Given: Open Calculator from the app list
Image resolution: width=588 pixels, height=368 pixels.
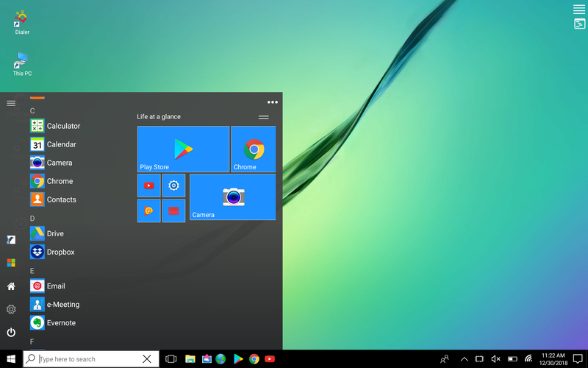Looking at the screenshot, I should point(55,126).
